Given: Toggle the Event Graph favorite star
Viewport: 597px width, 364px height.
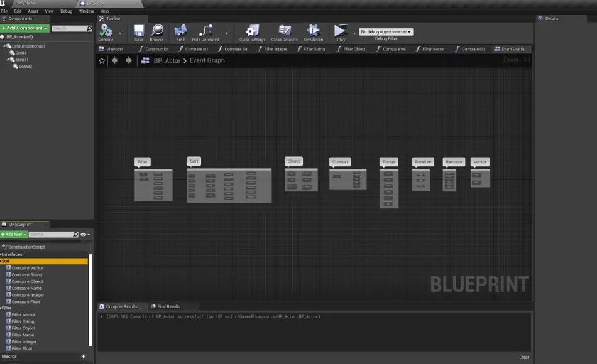Looking at the screenshot, I should 101,60.
